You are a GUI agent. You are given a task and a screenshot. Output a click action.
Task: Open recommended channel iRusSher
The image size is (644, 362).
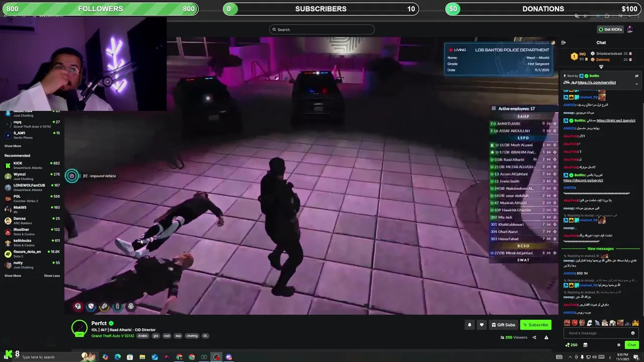(32, 231)
